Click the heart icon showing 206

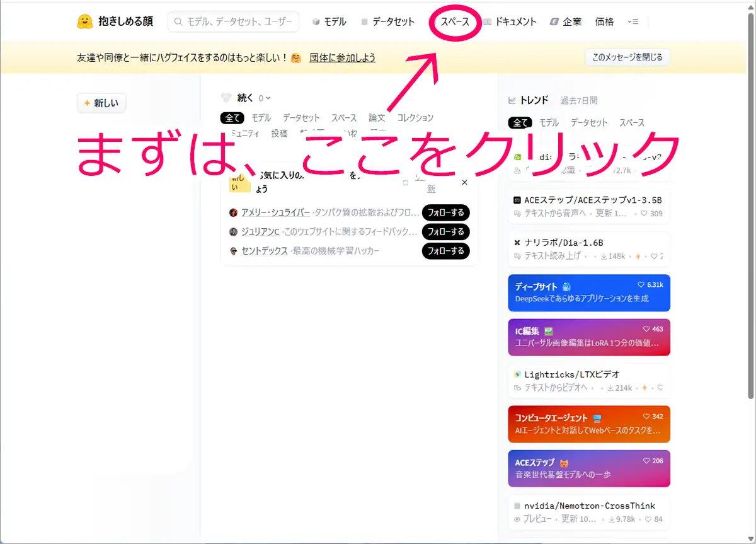(646, 461)
